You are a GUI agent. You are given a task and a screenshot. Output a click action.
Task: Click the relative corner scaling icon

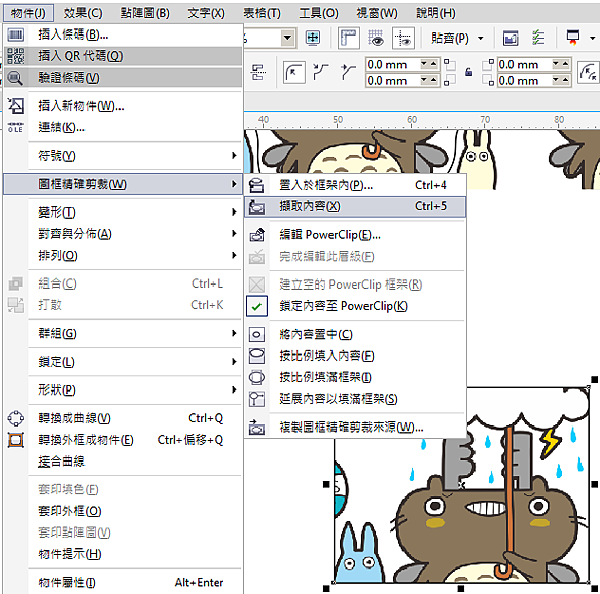click(589, 72)
